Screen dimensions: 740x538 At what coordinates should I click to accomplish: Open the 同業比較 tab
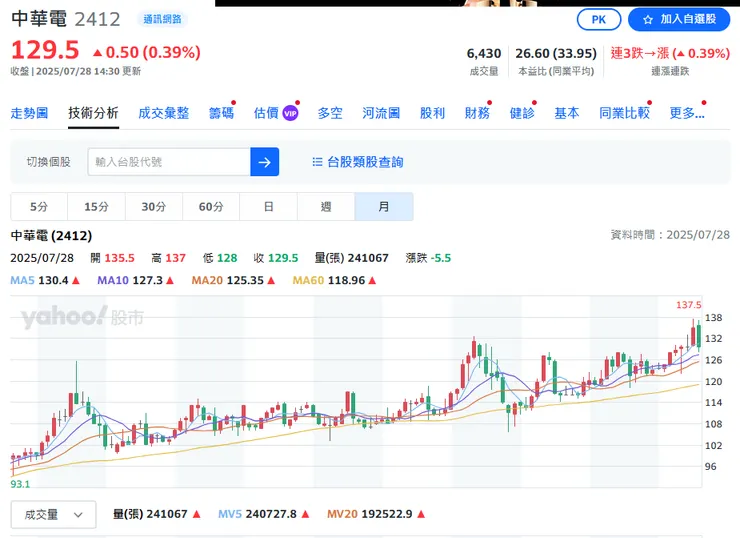(x=624, y=113)
